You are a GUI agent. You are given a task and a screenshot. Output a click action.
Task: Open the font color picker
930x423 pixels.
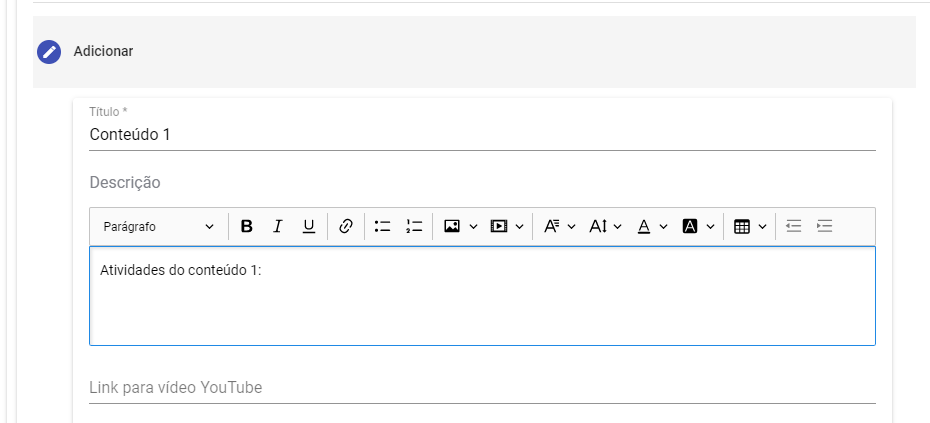[x=652, y=227]
